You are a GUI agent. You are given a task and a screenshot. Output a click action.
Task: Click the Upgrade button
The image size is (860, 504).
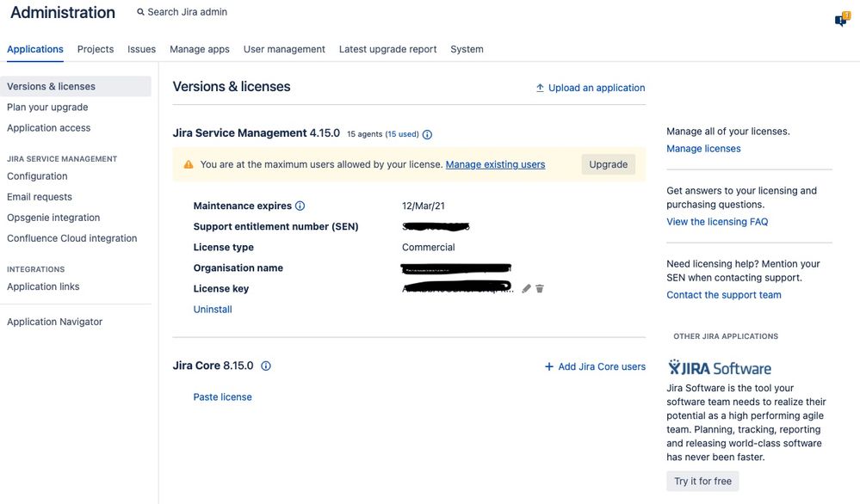point(608,164)
